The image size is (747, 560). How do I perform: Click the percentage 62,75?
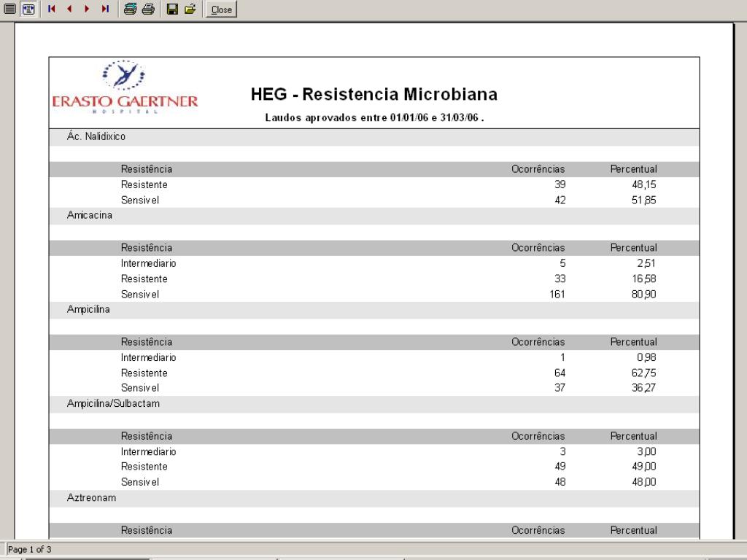coord(644,373)
